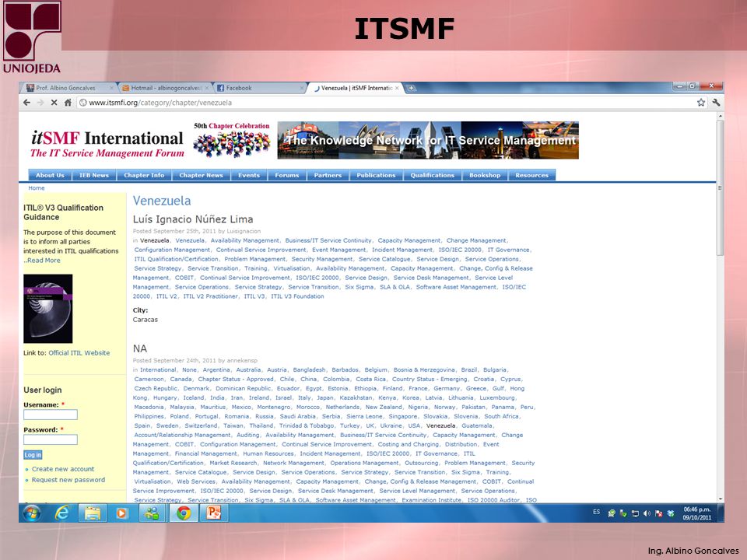Open the Official ITIL Website link
Image resolution: width=747 pixels, height=560 pixels.
pos(79,353)
